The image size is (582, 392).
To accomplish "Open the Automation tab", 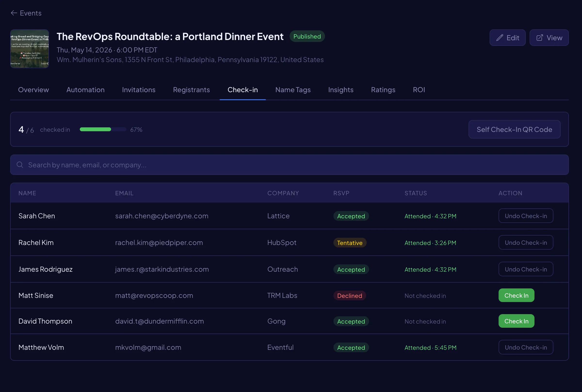I will [85, 90].
